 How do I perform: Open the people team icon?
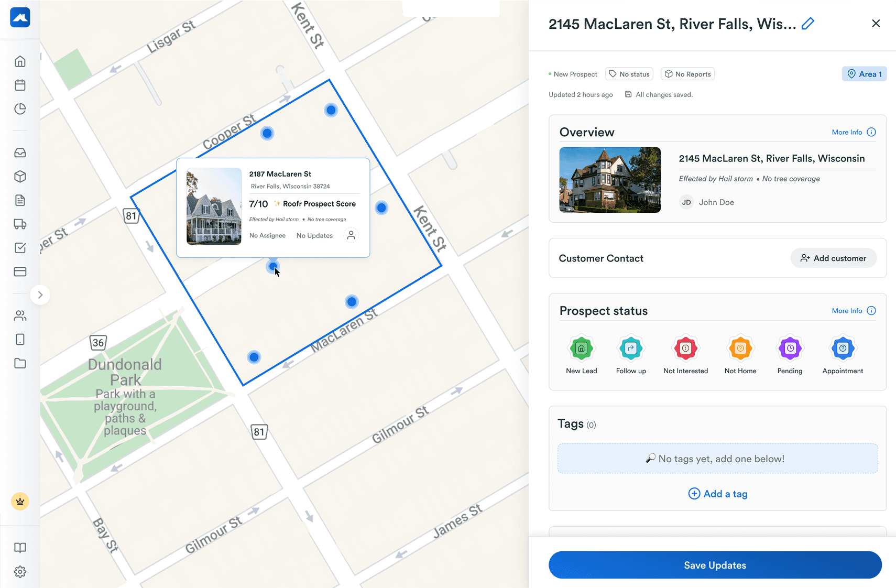(20, 315)
